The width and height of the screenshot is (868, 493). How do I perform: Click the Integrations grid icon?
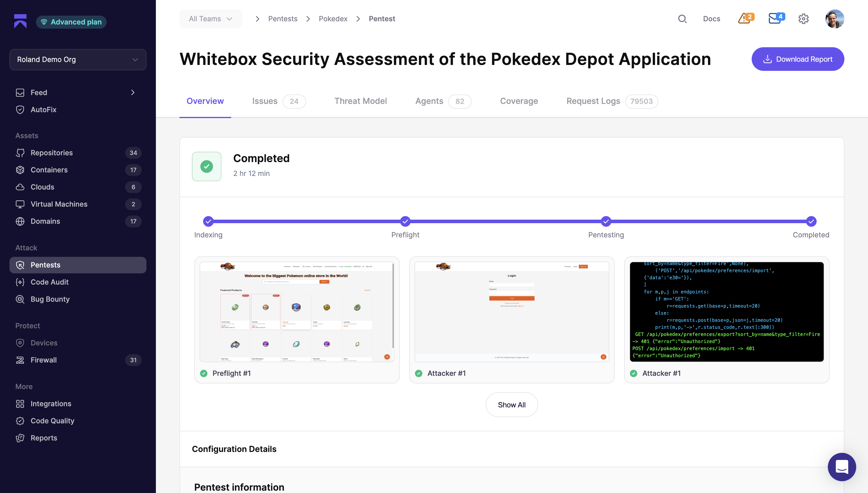20,404
